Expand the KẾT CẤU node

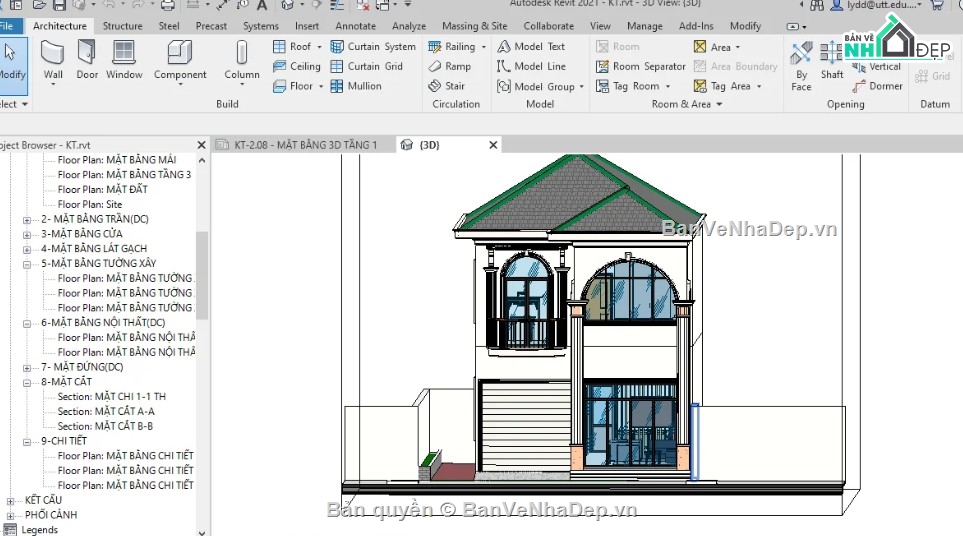point(10,501)
